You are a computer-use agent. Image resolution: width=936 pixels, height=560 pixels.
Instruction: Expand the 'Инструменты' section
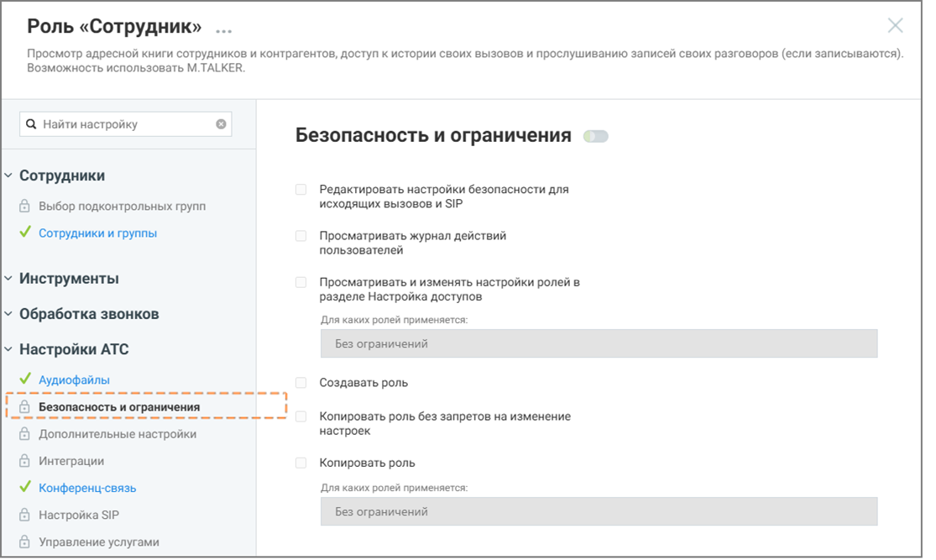tap(8, 278)
